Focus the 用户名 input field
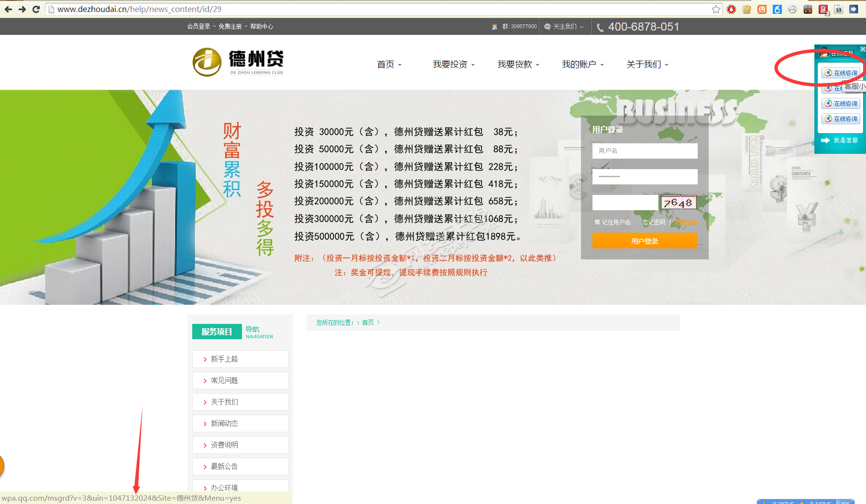Screen dimensions: 866x504 pos(645,151)
